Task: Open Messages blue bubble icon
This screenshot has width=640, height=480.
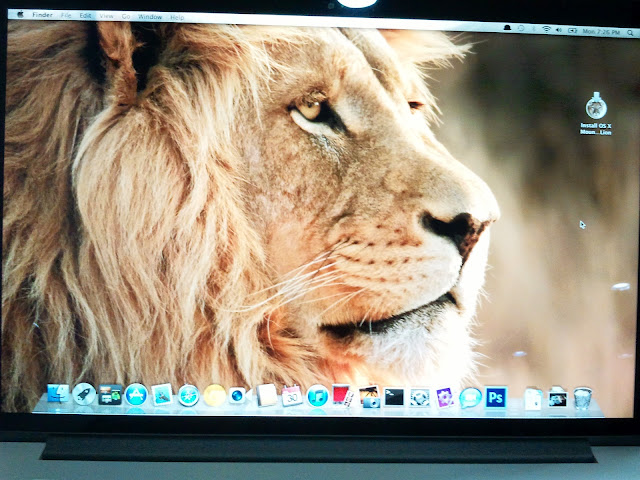Action: (x=470, y=398)
